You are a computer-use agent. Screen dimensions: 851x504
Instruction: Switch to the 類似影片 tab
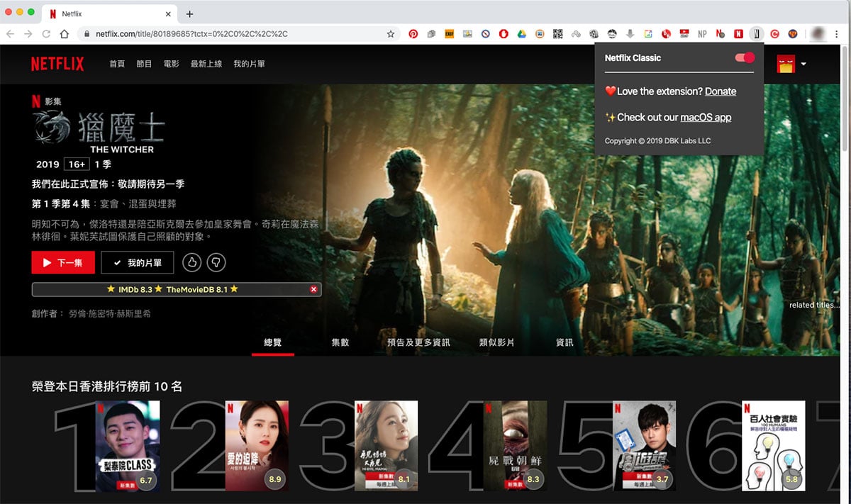pyautogui.click(x=497, y=342)
